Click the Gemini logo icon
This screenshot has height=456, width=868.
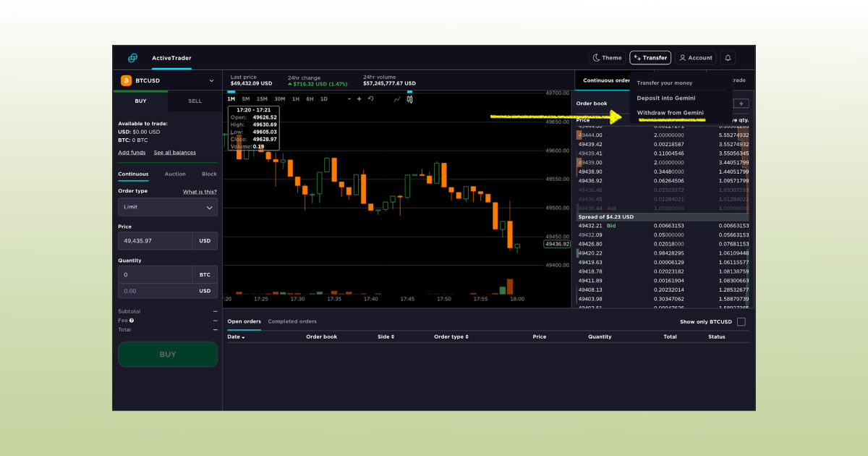(x=132, y=58)
